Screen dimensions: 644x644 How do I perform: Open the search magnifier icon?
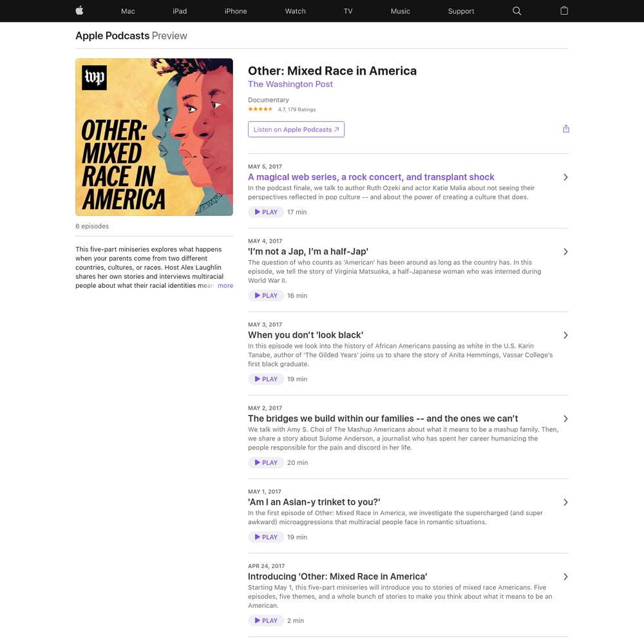(x=516, y=11)
